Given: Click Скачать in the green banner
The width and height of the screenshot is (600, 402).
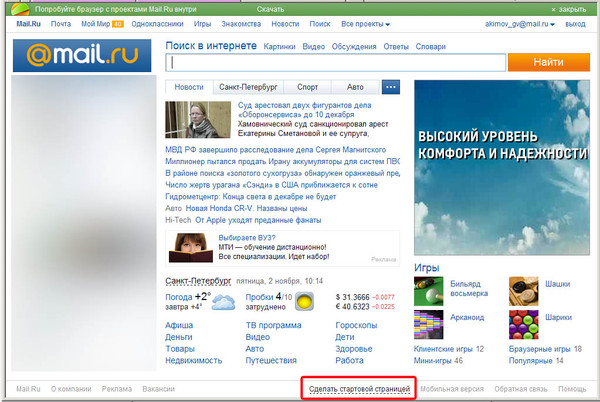Looking at the screenshot, I should pyautogui.click(x=270, y=9).
